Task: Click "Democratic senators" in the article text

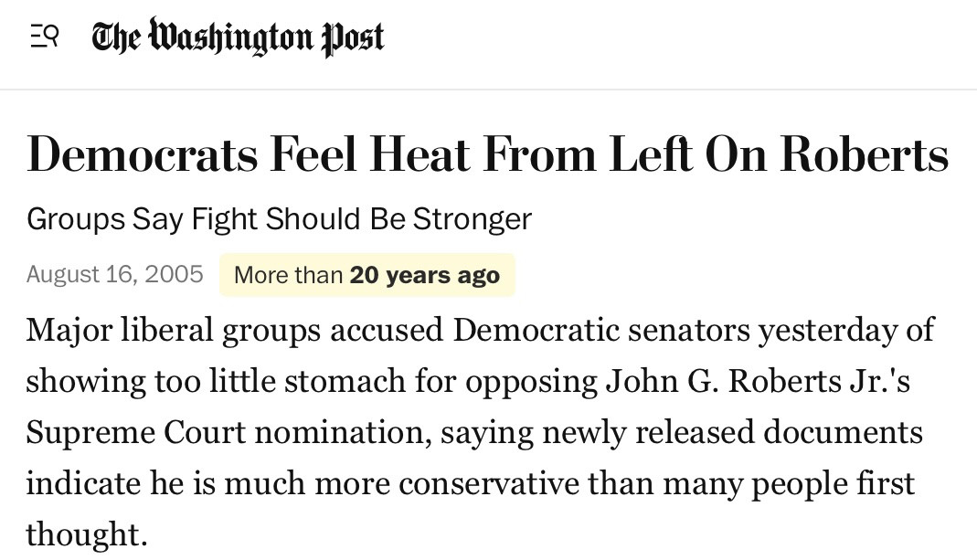Action: pos(601,330)
